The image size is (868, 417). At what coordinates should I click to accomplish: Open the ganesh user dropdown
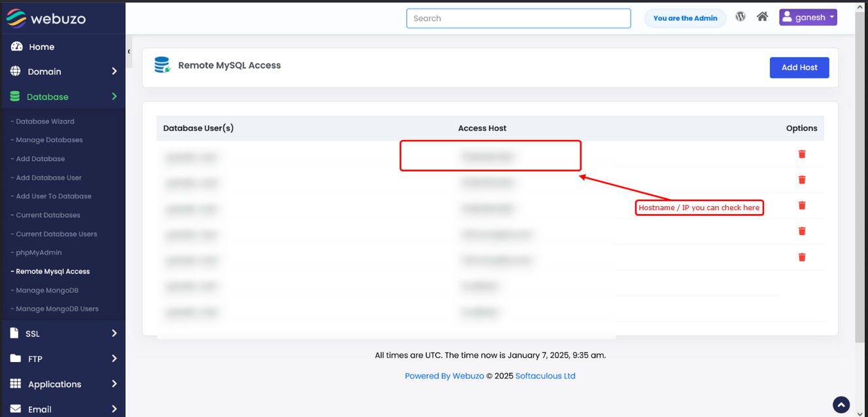(x=808, y=18)
